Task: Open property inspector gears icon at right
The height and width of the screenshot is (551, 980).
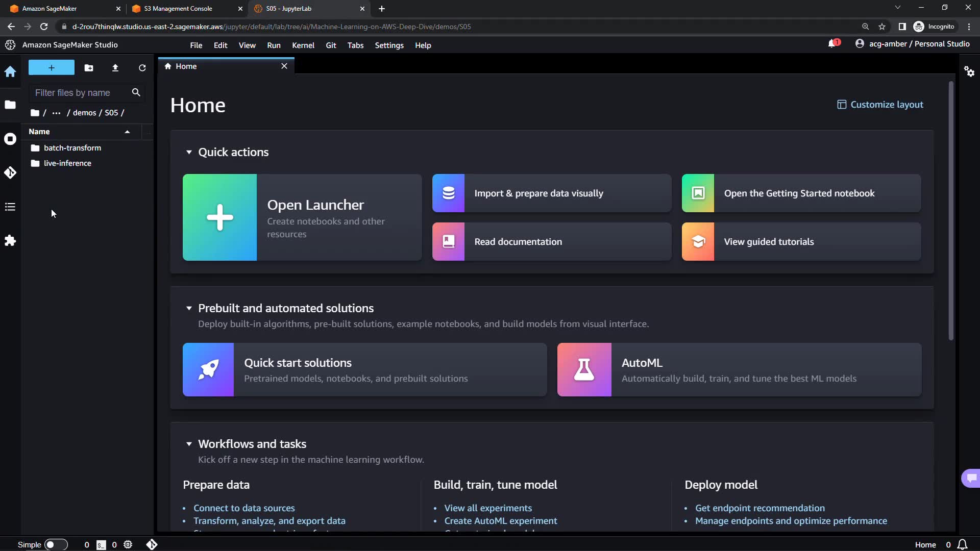Action: coord(969,71)
